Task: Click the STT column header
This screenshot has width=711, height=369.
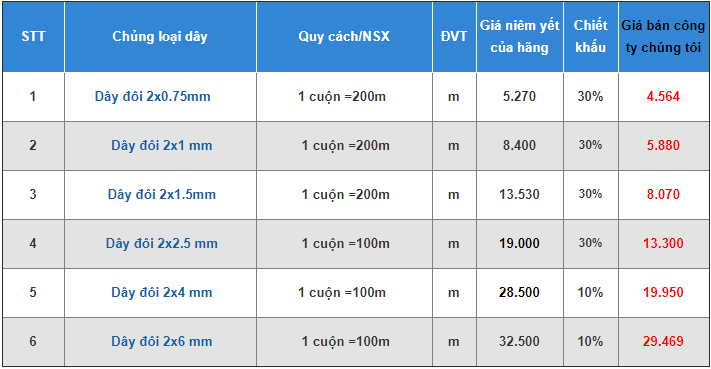Action: (x=33, y=36)
